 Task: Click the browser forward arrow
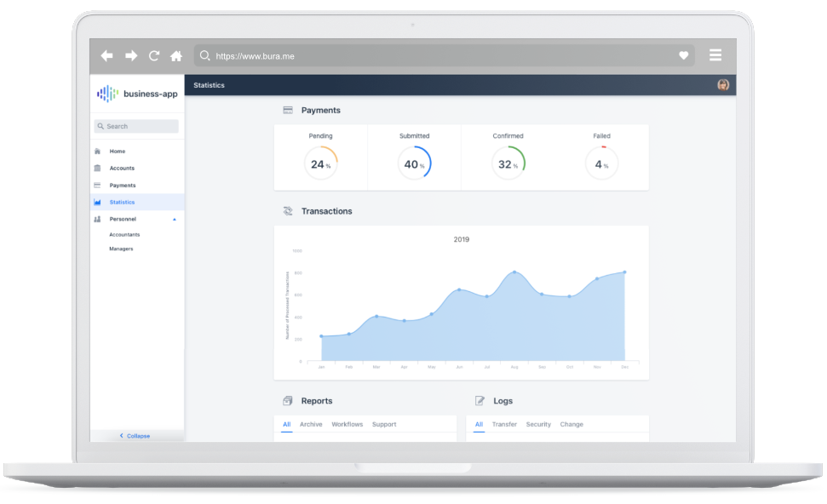tap(131, 56)
